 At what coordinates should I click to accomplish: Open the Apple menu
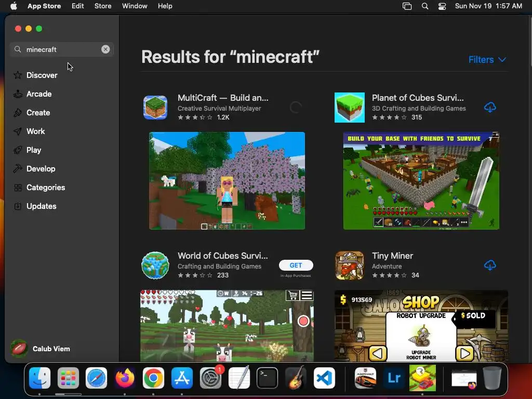[x=14, y=6]
